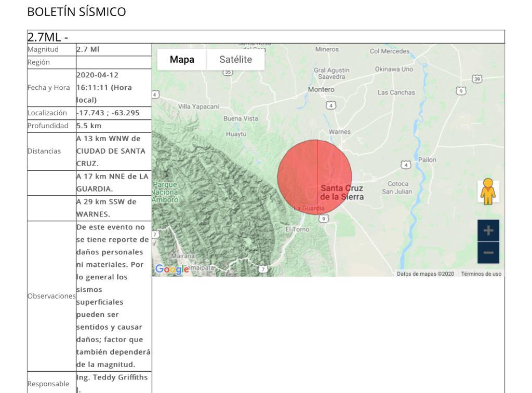
Task: Click the Huaytú label on map
Action: coord(236,134)
